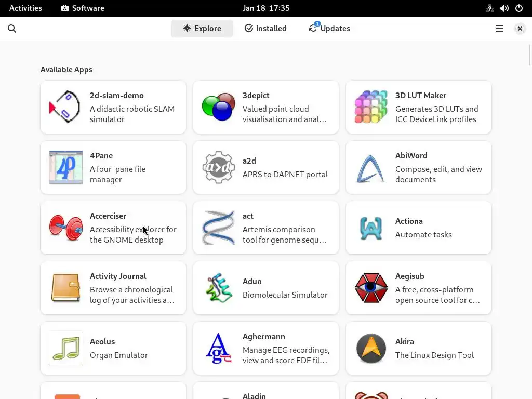Screen dimensions: 532x399
Task: Click the 'Available Apps' heading
Action: point(66,70)
